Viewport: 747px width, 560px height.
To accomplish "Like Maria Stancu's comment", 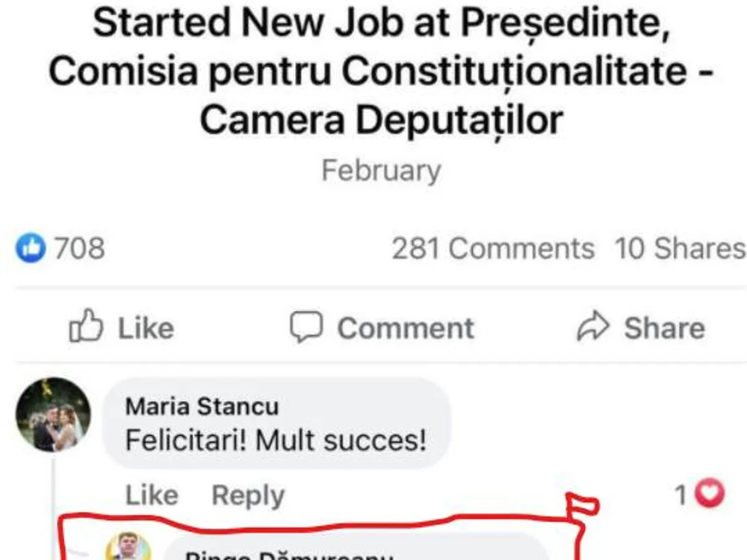I will 151,496.
